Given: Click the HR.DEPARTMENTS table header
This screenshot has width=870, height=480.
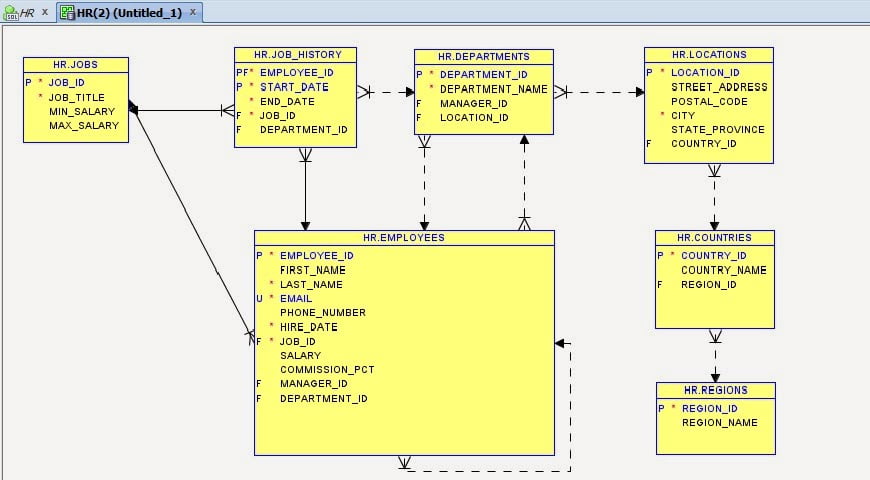Looking at the screenshot, I should coord(484,57).
